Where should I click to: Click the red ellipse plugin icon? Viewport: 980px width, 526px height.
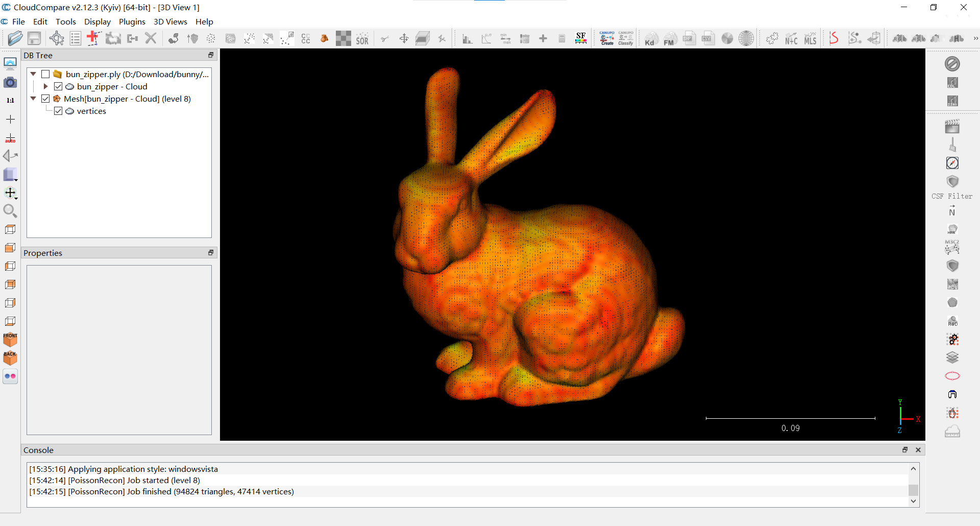[x=952, y=376]
